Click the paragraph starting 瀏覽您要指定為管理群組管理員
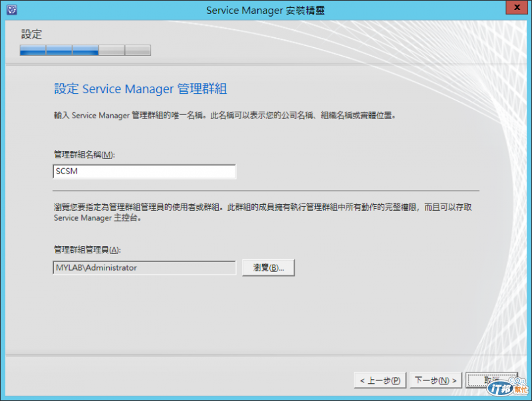 point(263,212)
